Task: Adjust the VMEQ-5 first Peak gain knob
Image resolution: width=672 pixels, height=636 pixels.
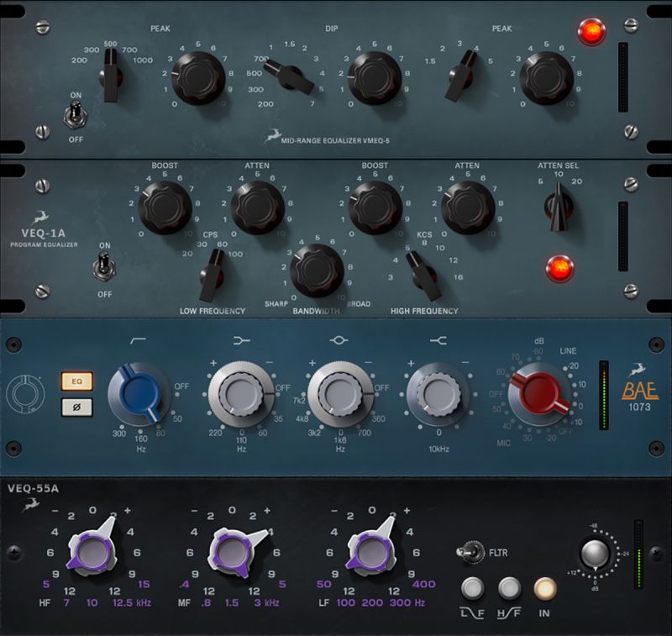Action: pyautogui.click(x=198, y=78)
